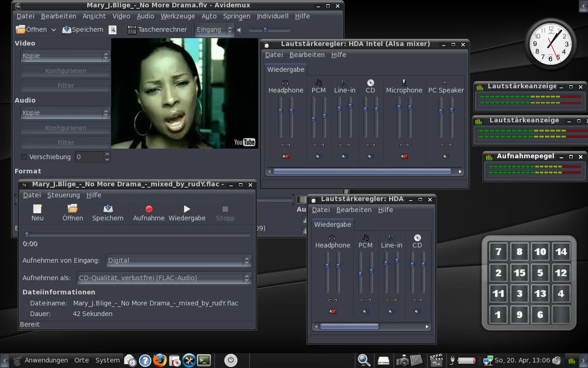Open the Aufnehmen als format dropdown

[x=164, y=278]
